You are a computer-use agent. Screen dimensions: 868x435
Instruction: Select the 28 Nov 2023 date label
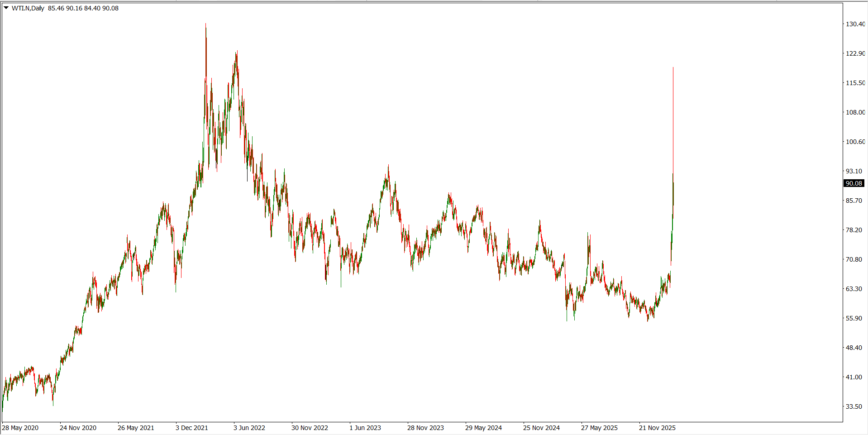coord(425,428)
